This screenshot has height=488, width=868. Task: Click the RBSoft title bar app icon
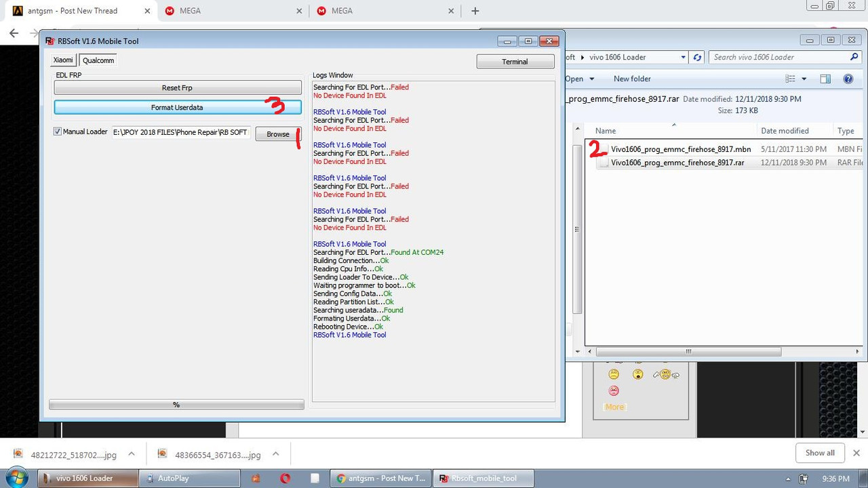(x=50, y=41)
